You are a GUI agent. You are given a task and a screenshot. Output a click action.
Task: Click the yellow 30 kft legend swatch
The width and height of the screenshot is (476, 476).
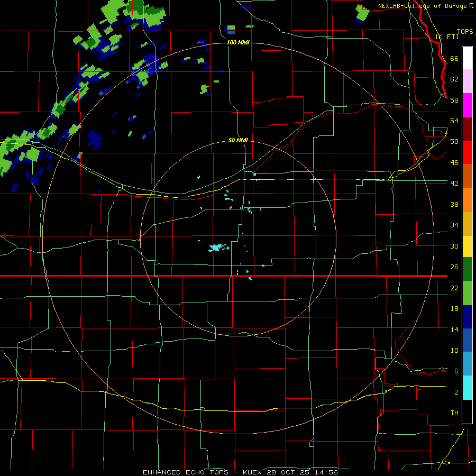467,246
